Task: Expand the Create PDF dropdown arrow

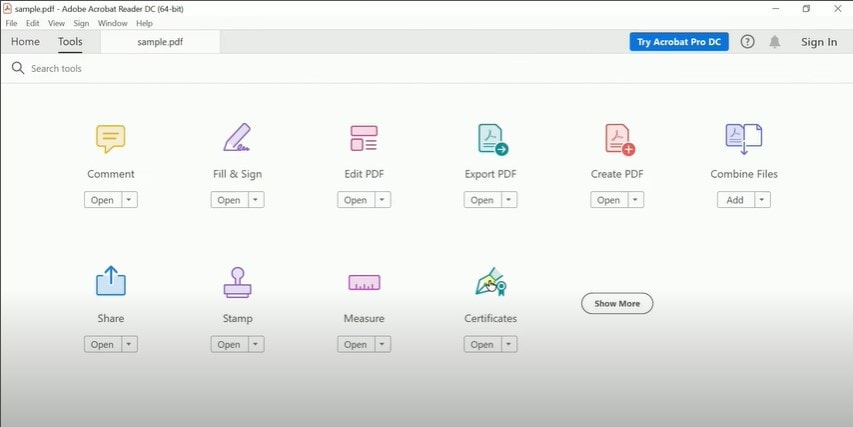Action: (635, 200)
